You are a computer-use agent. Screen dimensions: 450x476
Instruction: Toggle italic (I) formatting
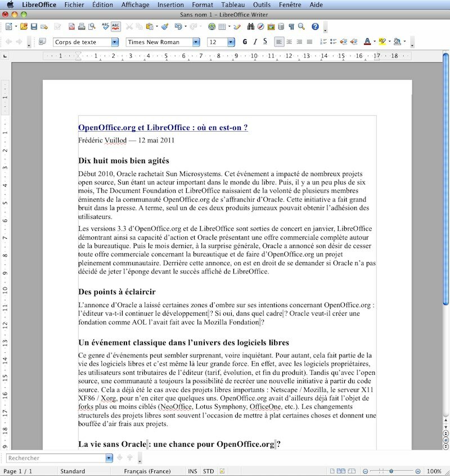point(255,42)
